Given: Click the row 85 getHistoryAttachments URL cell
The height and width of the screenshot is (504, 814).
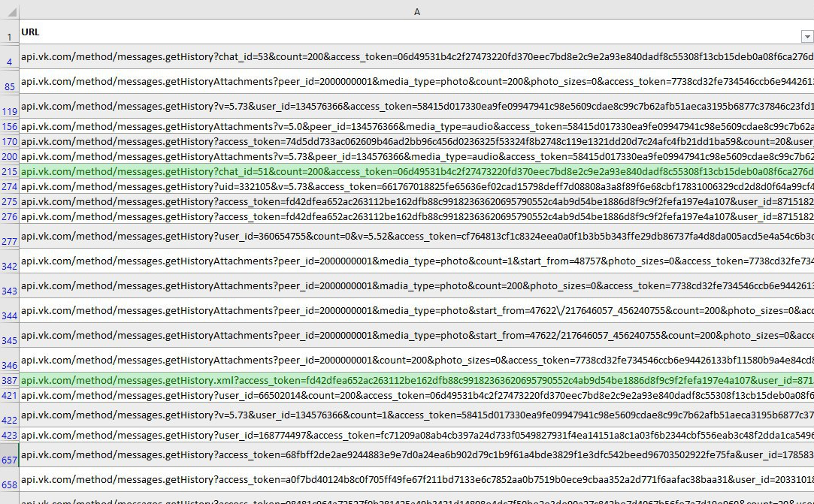Looking at the screenshot, I should (x=417, y=81).
